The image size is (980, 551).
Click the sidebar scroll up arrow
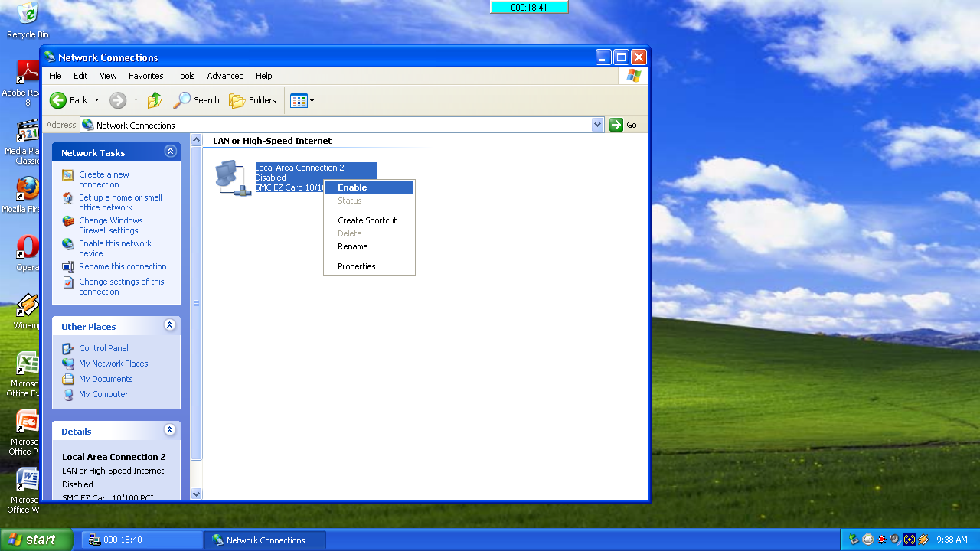pyautogui.click(x=196, y=140)
